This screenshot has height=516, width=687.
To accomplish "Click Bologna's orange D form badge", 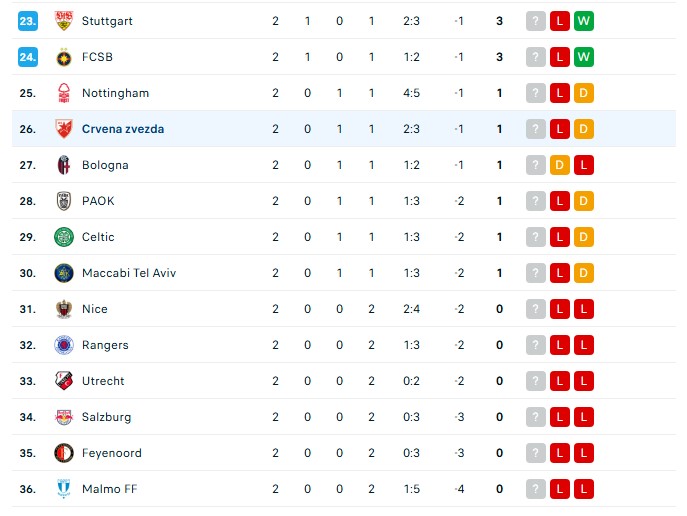I will coord(560,165).
